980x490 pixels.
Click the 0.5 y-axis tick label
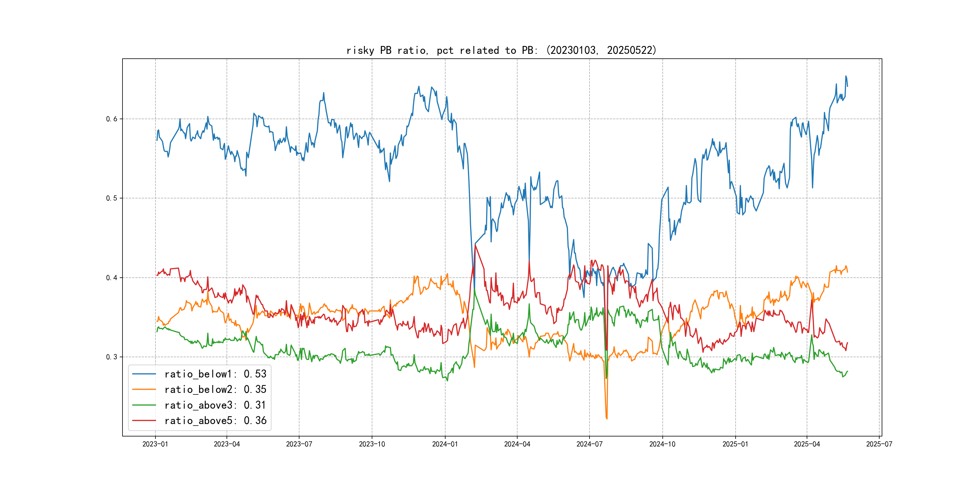(x=112, y=198)
